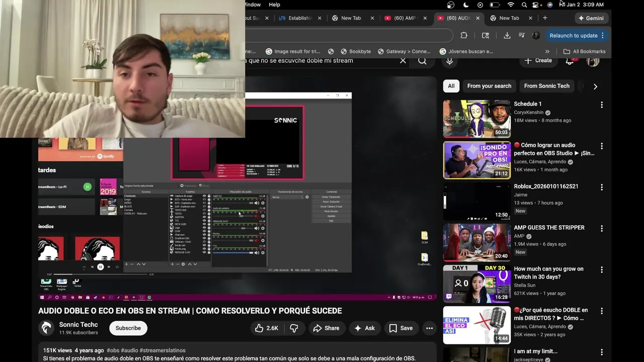The image size is (644, 362).
Task: Open Control Center in macOS menu bar
Action: 536,5
